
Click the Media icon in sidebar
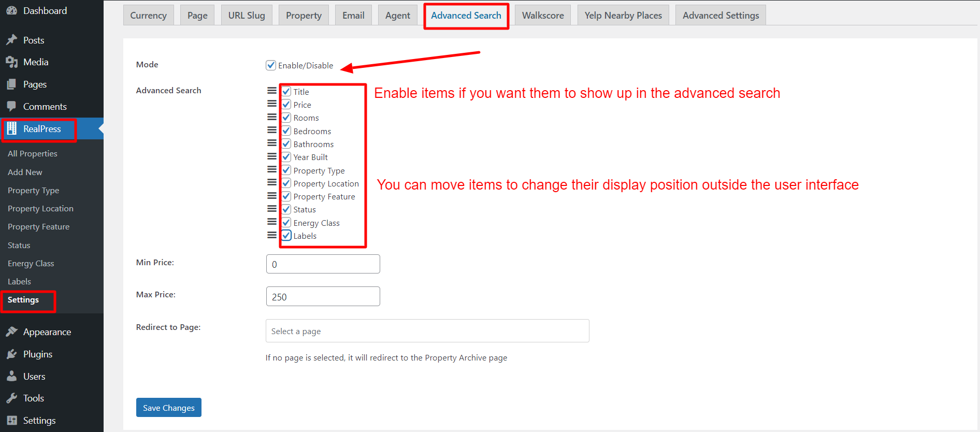[x=11, y=62]
